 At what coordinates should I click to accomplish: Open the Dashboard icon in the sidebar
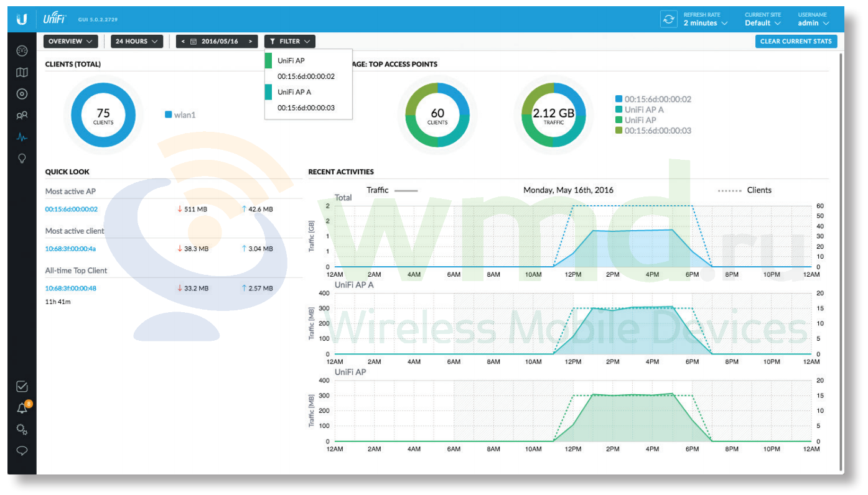coord(22,51)
